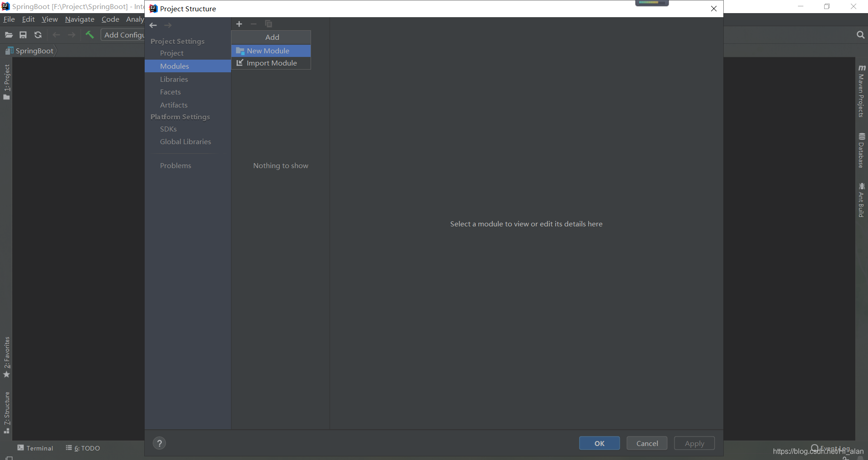Open the Code menu
The image size is (868, 460).
pos(110,19)
